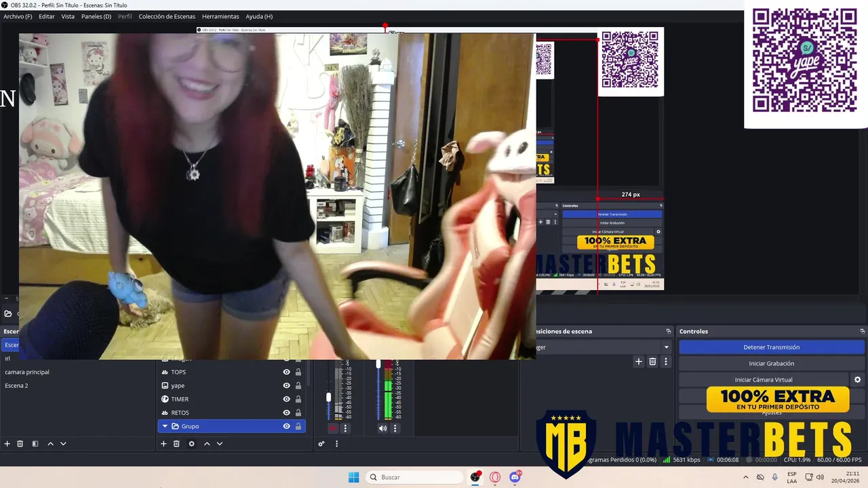Open scene filters icon in Scenes toolbar

tap(35, 444)
